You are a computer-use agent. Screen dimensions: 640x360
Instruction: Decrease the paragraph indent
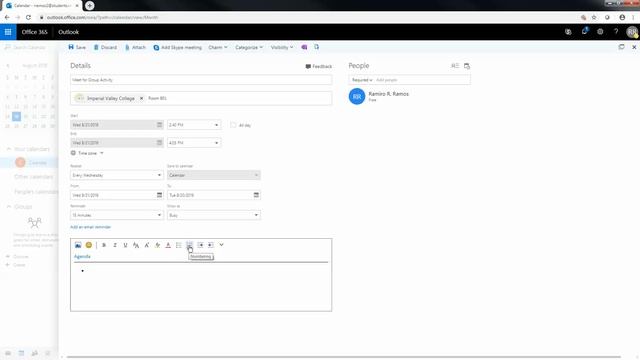pos(200,245)
